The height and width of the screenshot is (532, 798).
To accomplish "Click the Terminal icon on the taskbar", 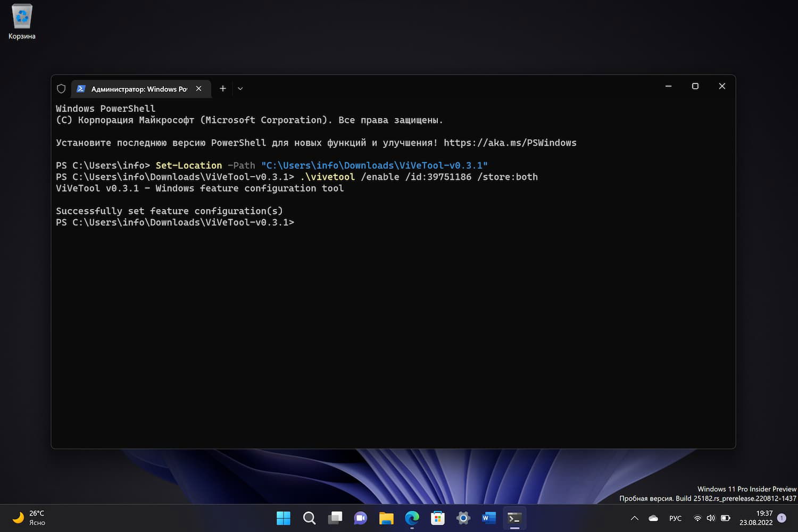I will [514, 518].
